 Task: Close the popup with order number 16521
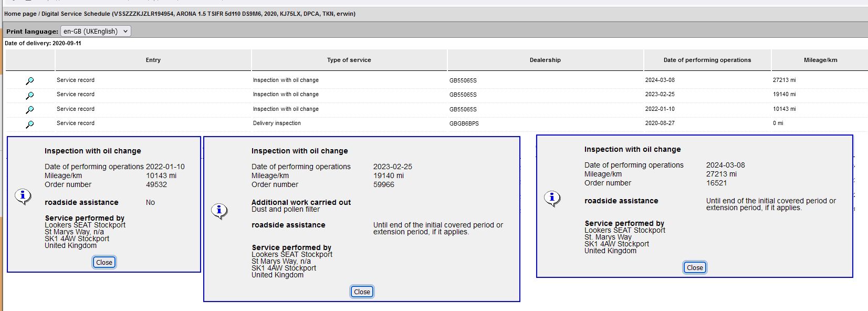coord(695,268)
